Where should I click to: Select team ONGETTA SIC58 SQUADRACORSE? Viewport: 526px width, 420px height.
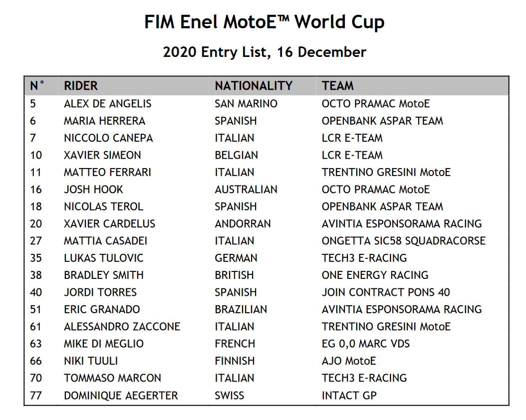tap(404, 240)
